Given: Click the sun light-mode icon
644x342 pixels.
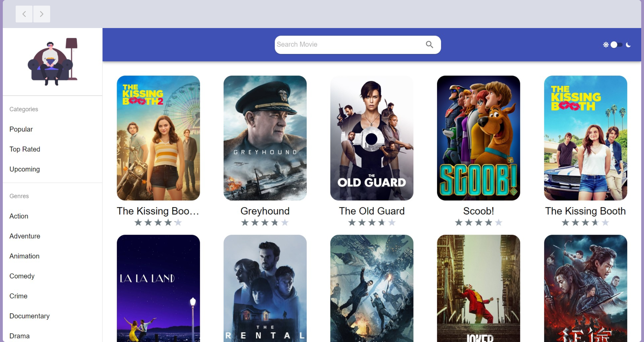Looking at the screenshot, I should pos(606,45).
